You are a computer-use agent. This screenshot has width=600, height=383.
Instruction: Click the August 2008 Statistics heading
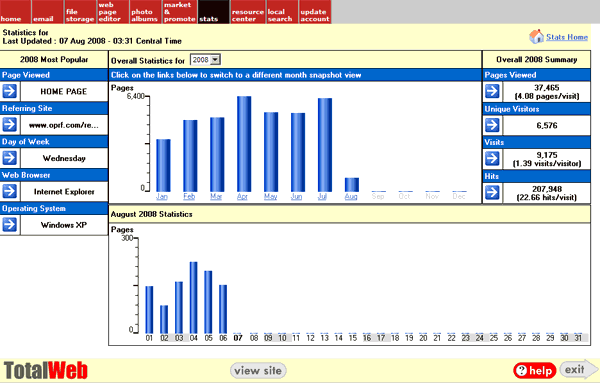(152, 214)
